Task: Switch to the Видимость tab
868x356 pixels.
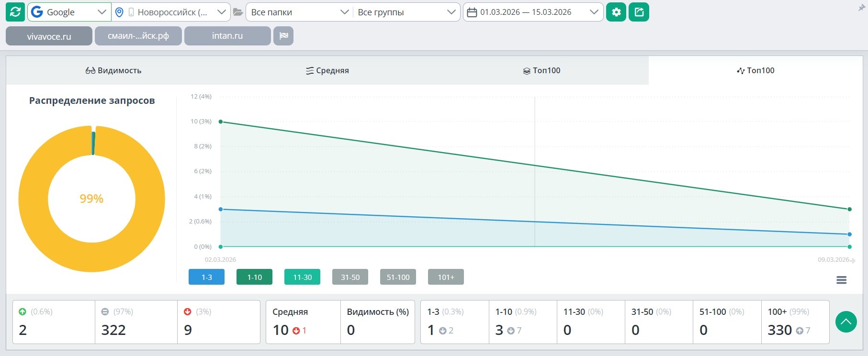Action: (113, 70)
